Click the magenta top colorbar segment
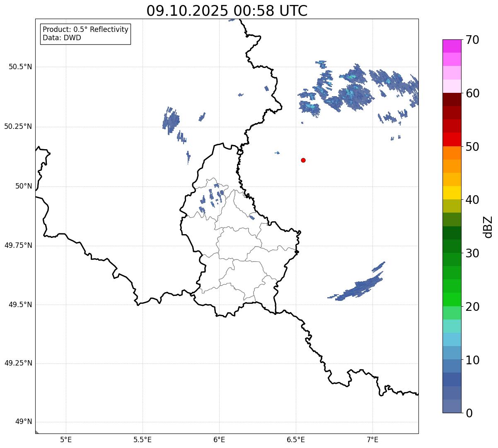This screenshot has width=498, height=448. click(x=452, y=46)
